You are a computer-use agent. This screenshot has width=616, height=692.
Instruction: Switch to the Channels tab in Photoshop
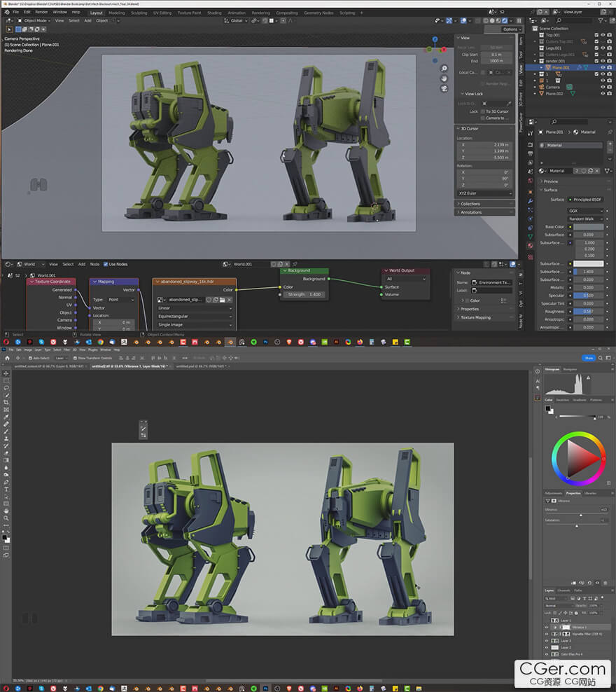pyautogui.click(x=564, y=590)
